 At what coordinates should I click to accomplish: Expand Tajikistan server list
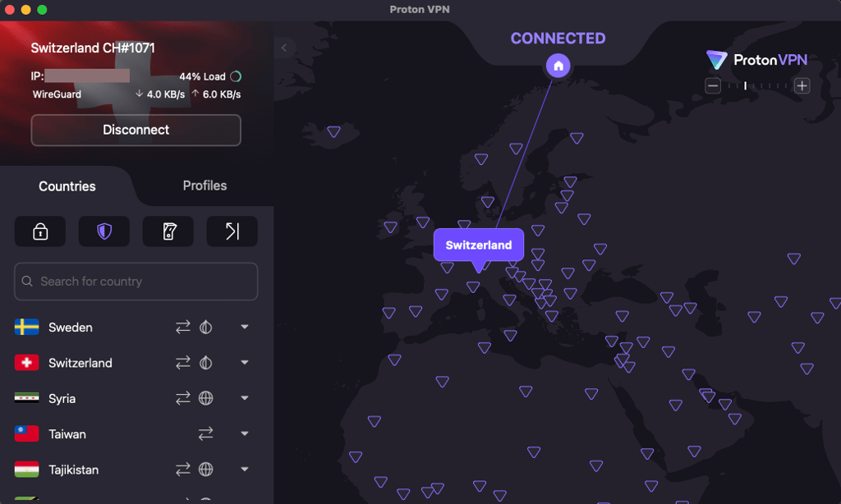click(245, 470)
